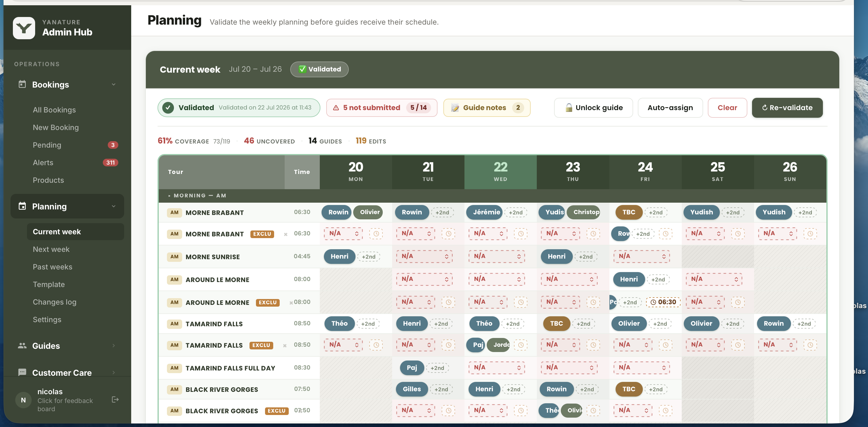868x427 pixels.
Task: Open N/A guide dropdown for Morne Brabant Exclu Monday
Action: click(343, 233)
